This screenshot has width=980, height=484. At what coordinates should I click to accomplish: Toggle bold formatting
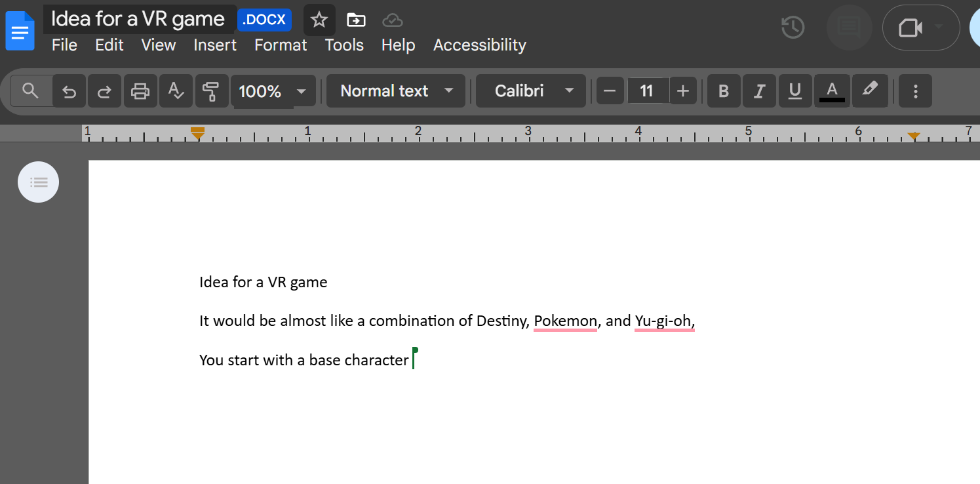[x=724, y=91]
